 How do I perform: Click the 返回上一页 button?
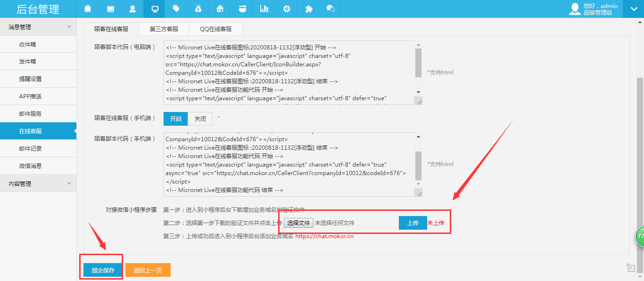coord(148,270)
